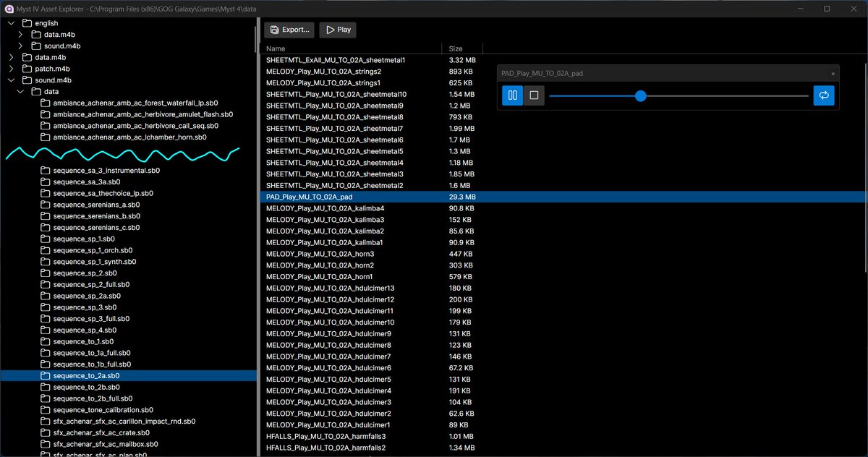Click folder icon of sequence_tone_calibration.sb0

[x=46, y=410]
